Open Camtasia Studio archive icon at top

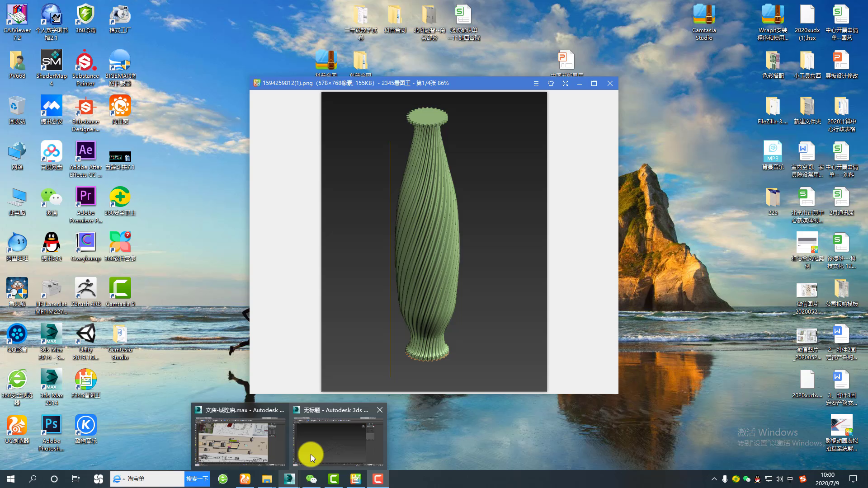point(704,22)
